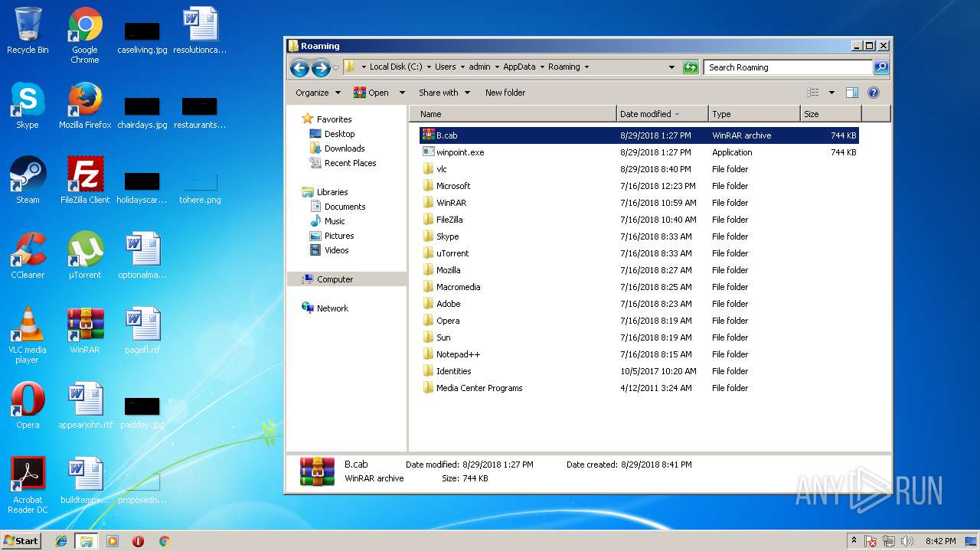
Task: Expand the view options dropdown arrow
Action: click(x=831, y=93)
